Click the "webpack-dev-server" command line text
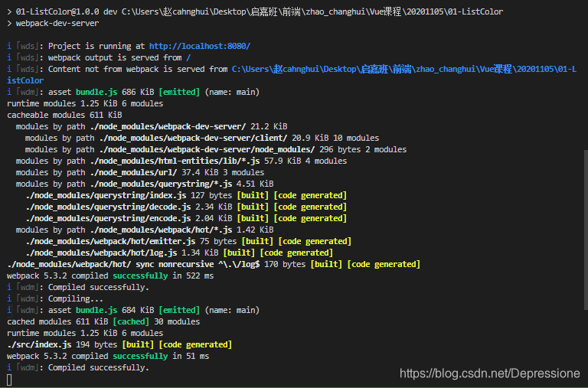This screenshot has width=588, height=388. pyautogui.click(x=57, y=23)
